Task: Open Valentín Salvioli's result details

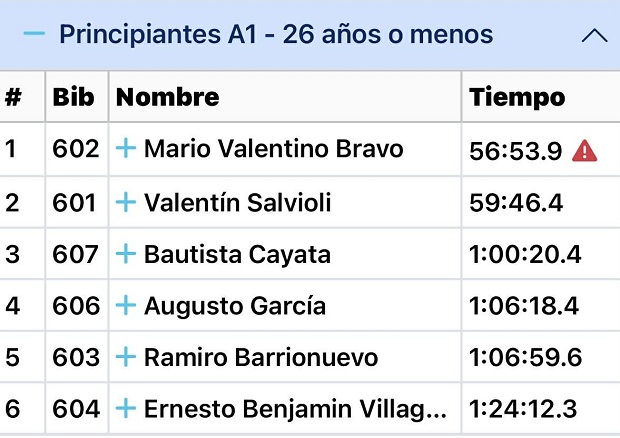Action: [x=237, y=203]
